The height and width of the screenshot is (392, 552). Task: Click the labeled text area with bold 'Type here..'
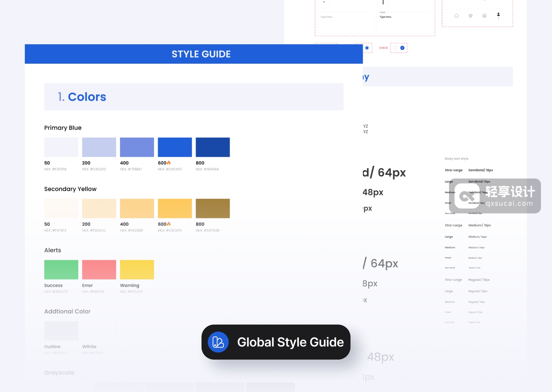[405, 23]
